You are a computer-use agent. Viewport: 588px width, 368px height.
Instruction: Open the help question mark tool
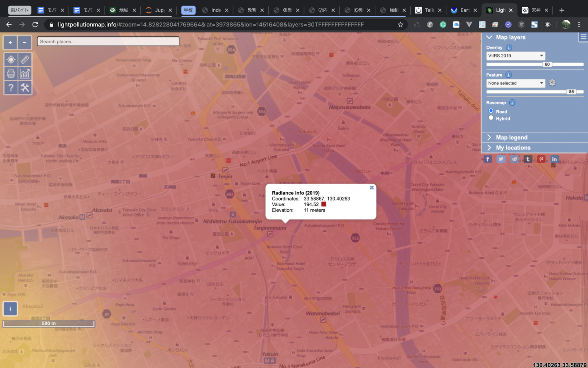coord(11,88)
